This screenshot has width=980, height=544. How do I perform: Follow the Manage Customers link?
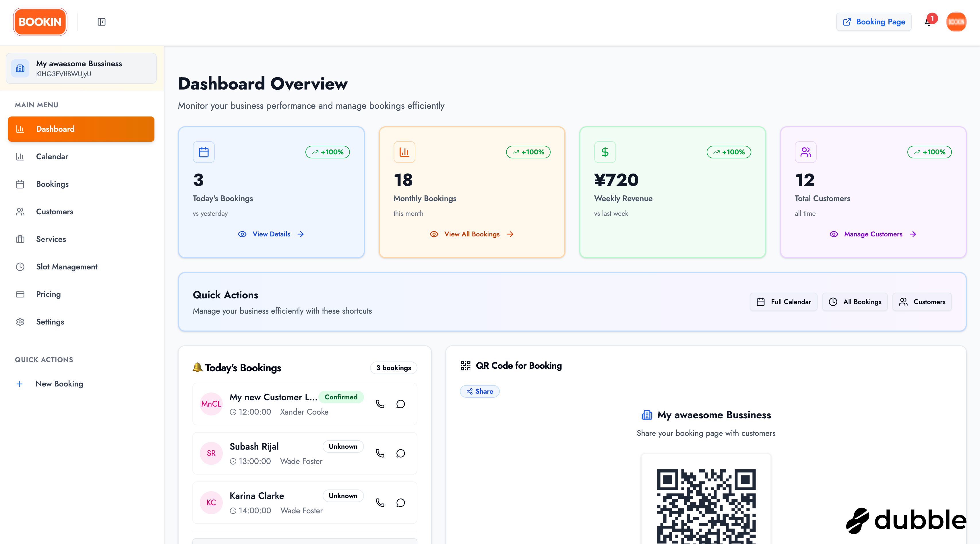coord(873,234)
